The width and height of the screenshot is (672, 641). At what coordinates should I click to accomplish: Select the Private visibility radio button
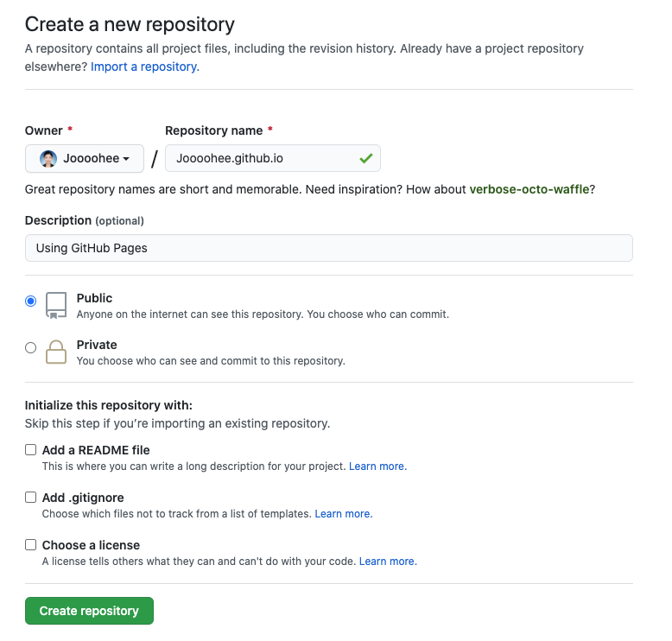pyautogui.click(x=30, y=348)
